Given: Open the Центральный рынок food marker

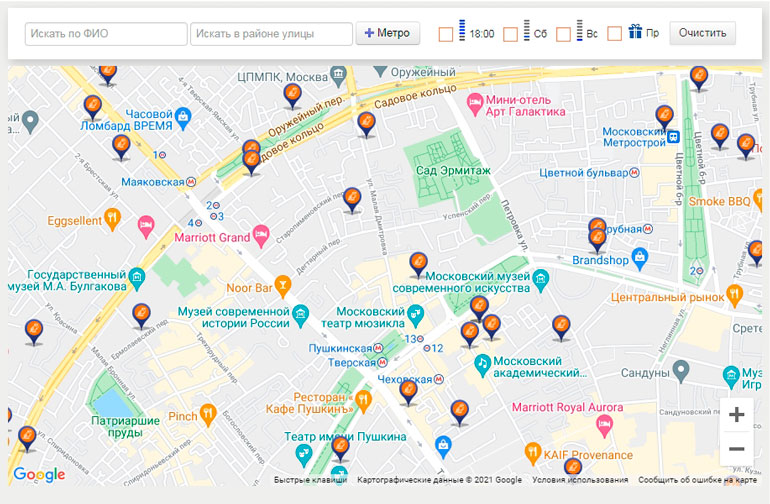Looking at the screenshot, I should (x=734, y=295).
